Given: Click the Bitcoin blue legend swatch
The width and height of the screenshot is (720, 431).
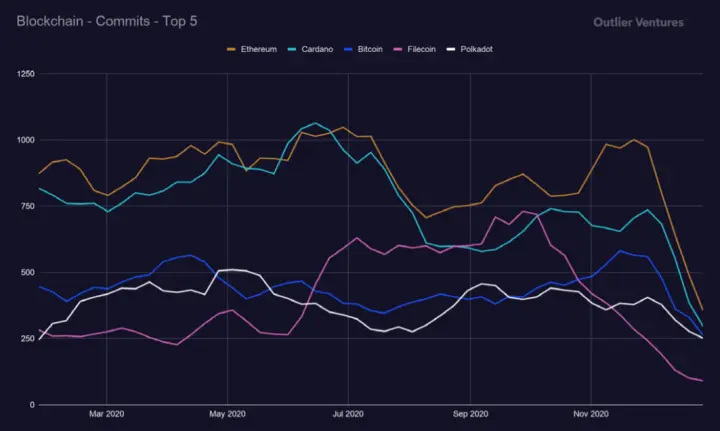Looking at the screenshot, I should [x=348, y=49].
